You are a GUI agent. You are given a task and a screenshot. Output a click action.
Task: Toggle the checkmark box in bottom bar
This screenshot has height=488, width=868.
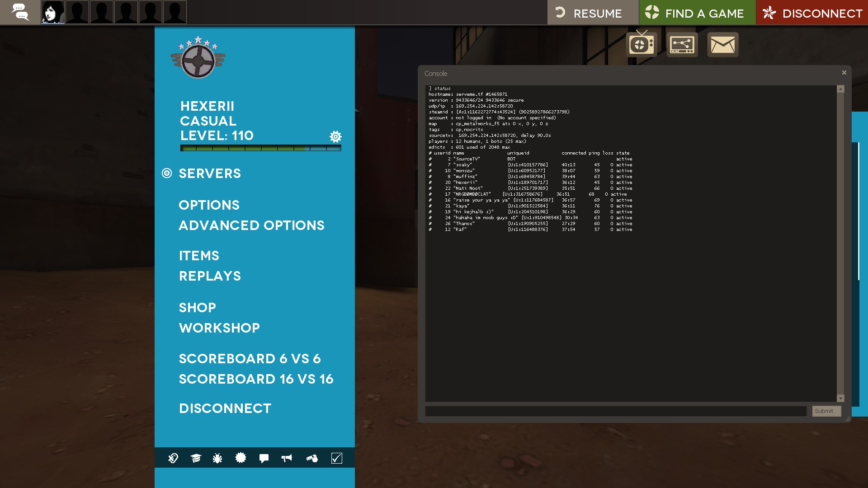[337, 458]
